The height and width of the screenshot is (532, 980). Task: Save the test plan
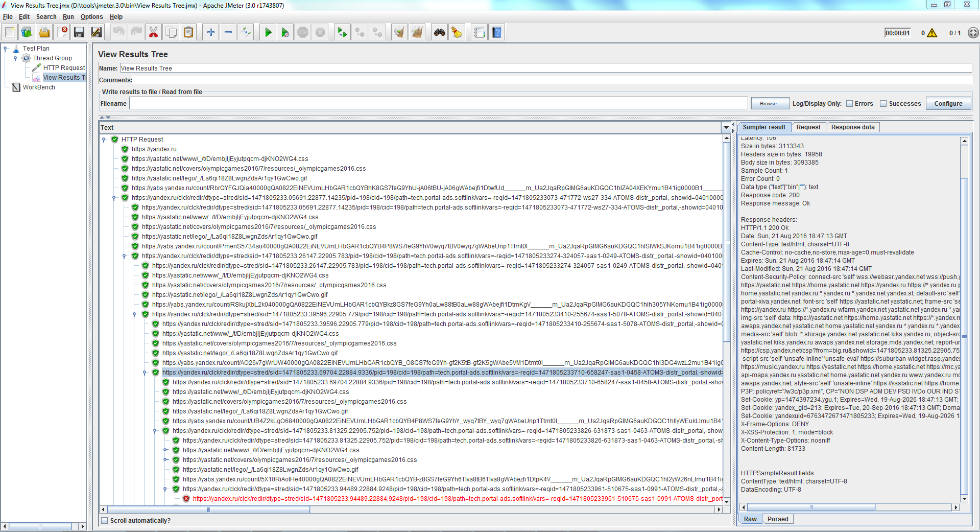[x=79, y=33]
